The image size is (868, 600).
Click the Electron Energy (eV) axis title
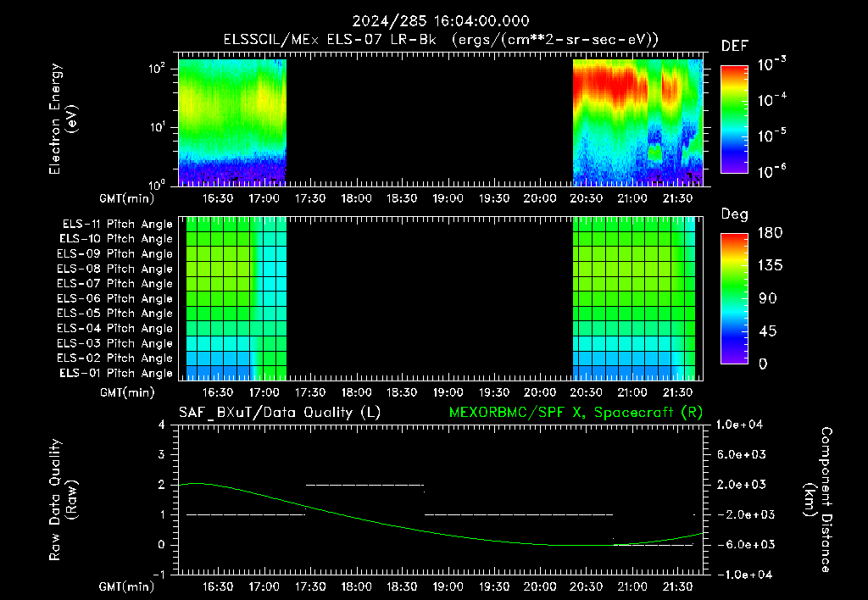[x=63, y=119]
